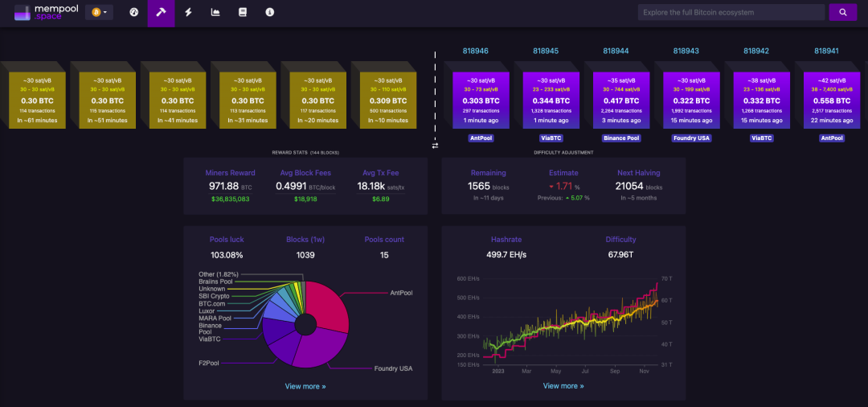Open the About info icon page
The image size is (868, 407).
click(x=270, y=13)
